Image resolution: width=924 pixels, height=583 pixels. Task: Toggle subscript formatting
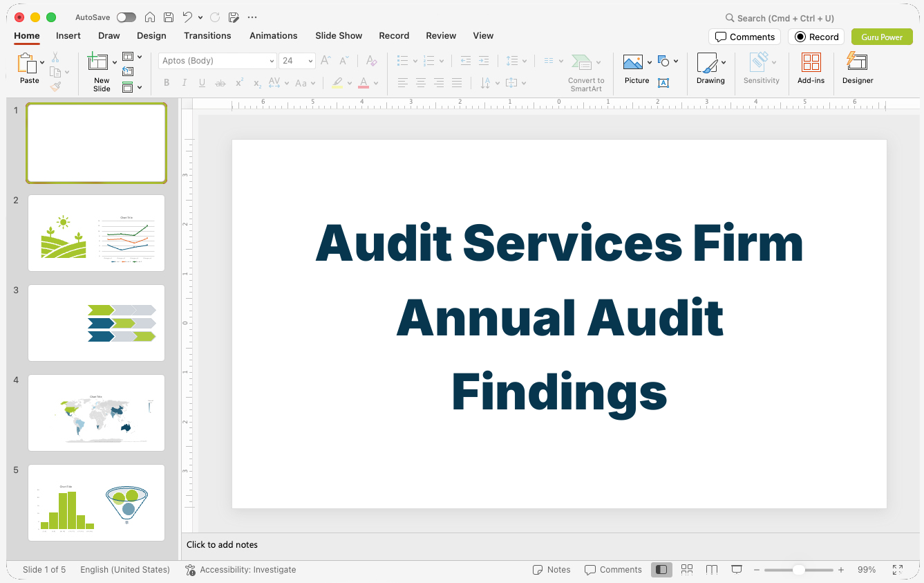click(x=257, y=84)
